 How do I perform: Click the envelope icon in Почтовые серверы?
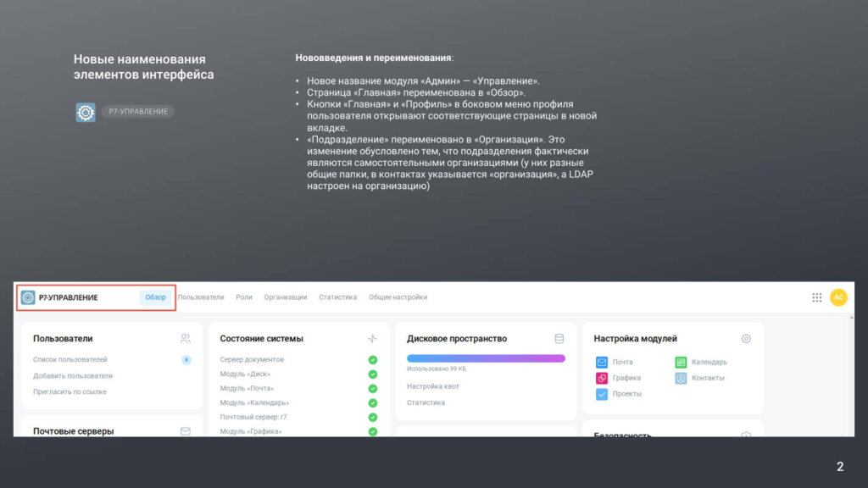pyautogui.click(x=186, y=431)
